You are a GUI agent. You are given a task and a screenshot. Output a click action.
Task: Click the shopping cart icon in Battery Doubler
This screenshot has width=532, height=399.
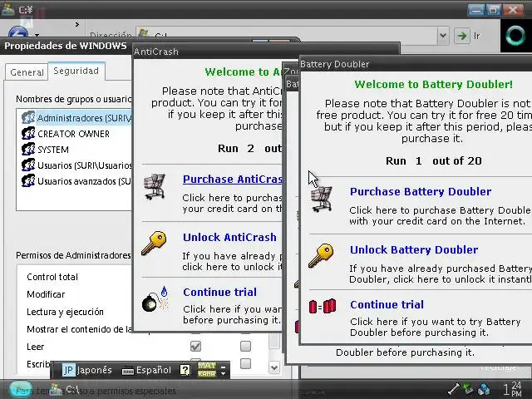tap(321, 199)
